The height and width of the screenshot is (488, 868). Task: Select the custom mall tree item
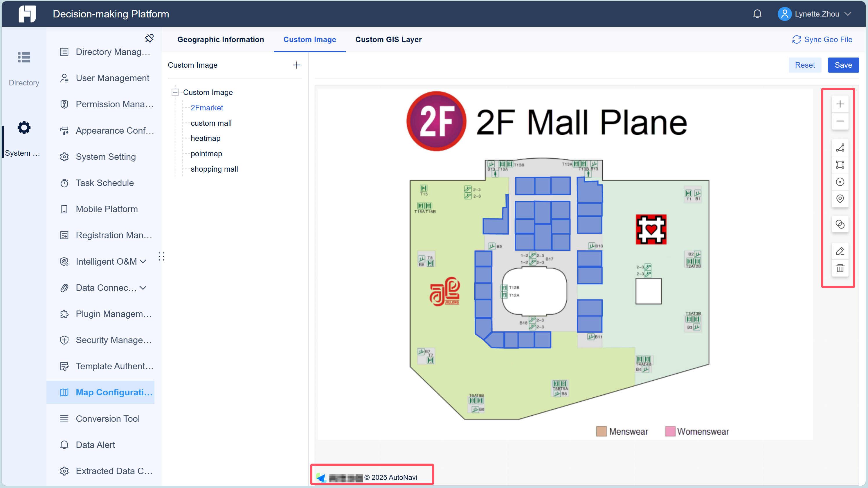211,123
